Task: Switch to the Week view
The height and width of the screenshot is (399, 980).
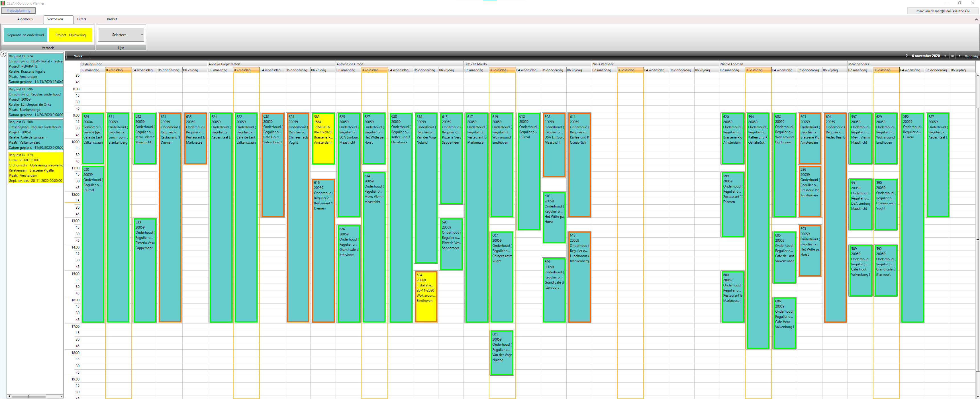Action: 78,56
